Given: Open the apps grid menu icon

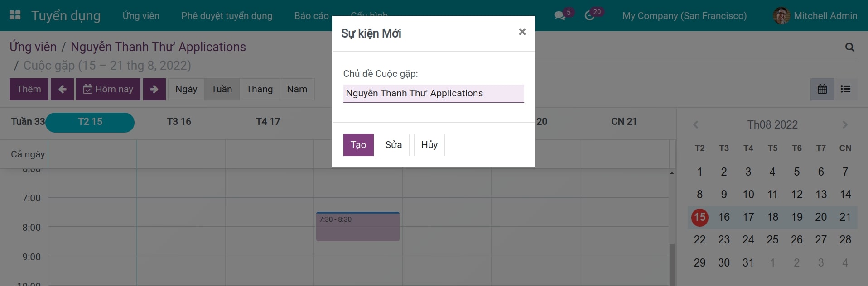Looking at the screenshot, I should 15,15.
